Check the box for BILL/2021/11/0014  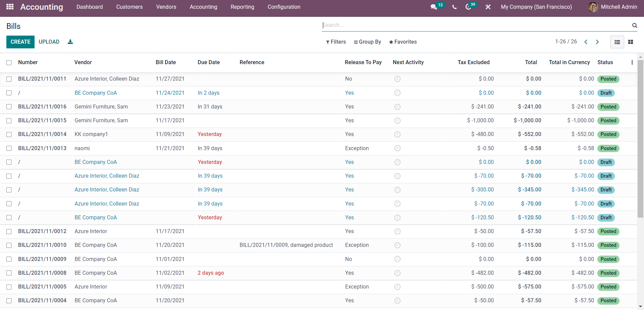[9, 134]
